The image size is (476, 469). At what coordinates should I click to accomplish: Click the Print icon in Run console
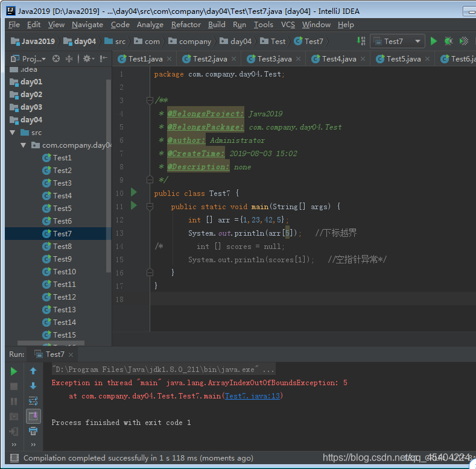tap(33, 431)
